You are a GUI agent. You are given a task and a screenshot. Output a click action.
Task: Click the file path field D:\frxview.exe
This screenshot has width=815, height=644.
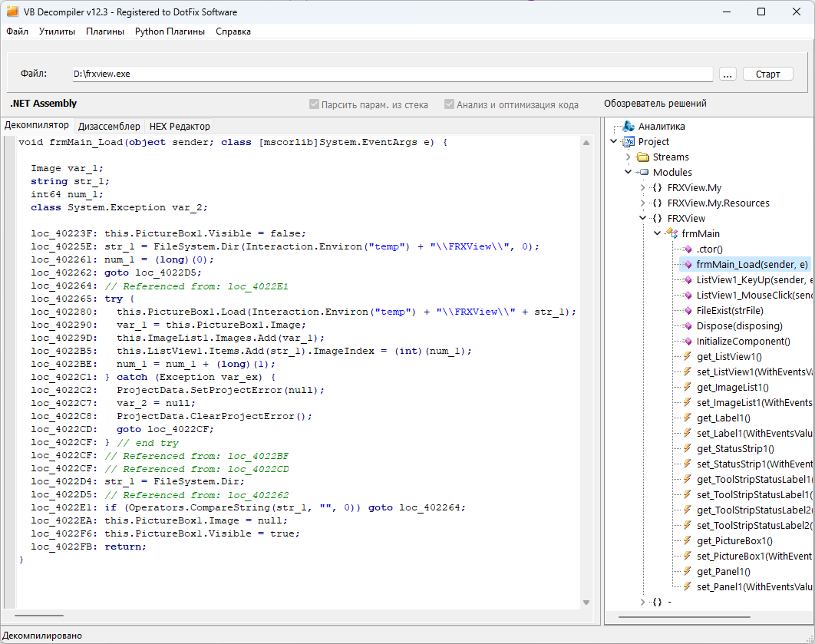pyautogui.click(x=392, y=74)
